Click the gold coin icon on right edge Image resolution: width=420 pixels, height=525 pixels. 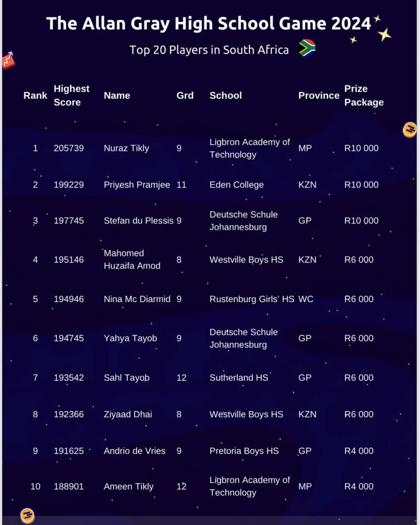(409, 130)
